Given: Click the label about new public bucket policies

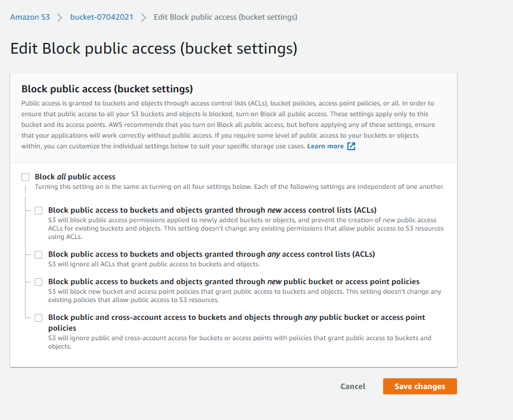Looking at the screenshot, I should 234,282.
